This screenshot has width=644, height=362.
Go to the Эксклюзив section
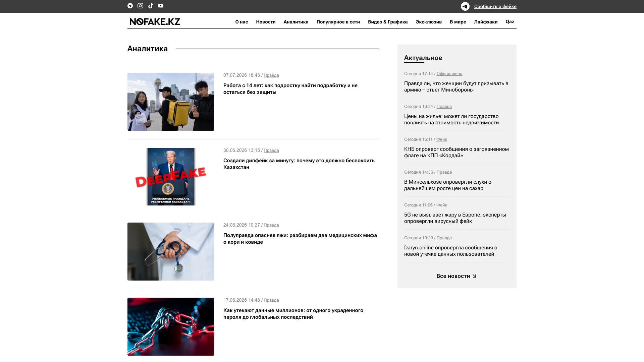click(429, 22)
